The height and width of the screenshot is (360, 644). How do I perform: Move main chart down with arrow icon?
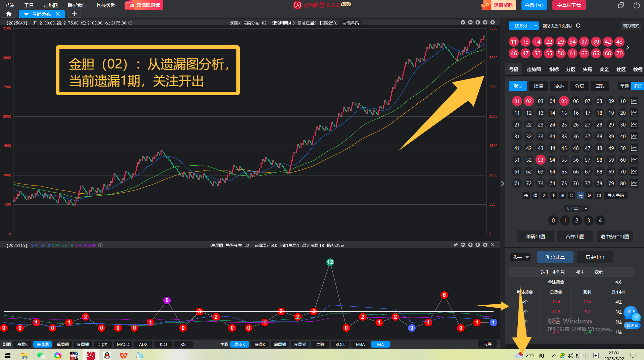pos(485,22)
